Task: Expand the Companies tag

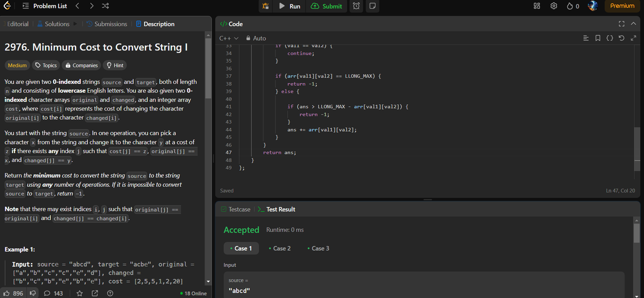Action: tap(81, 66)
